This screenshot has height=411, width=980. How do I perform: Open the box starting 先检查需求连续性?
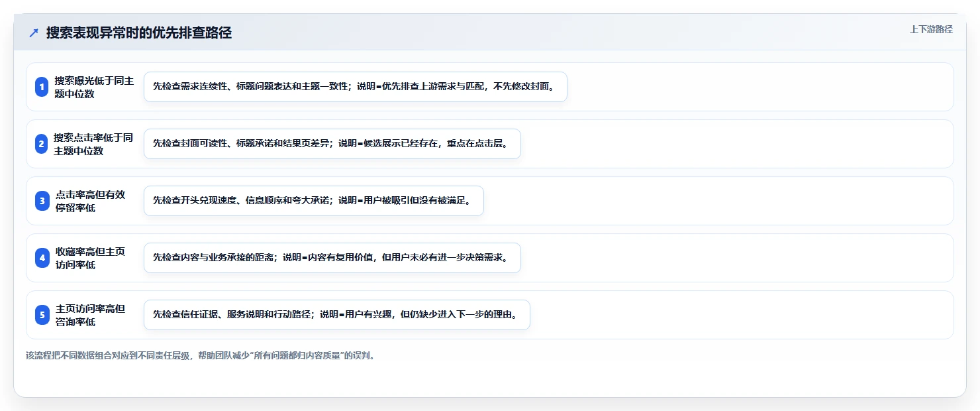pos(356,87)
